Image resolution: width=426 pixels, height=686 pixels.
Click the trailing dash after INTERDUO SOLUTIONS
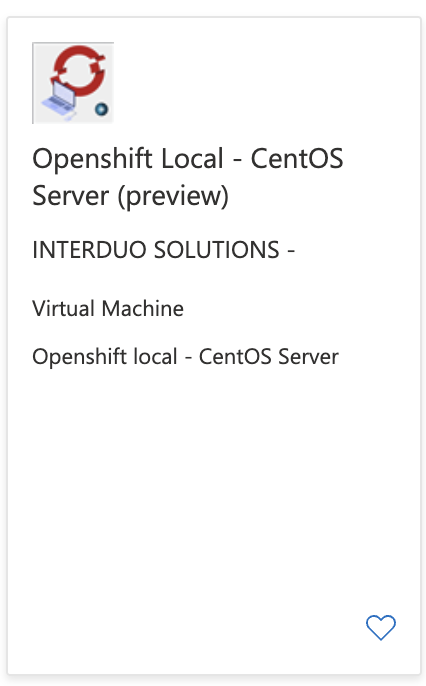pos(291,250)
